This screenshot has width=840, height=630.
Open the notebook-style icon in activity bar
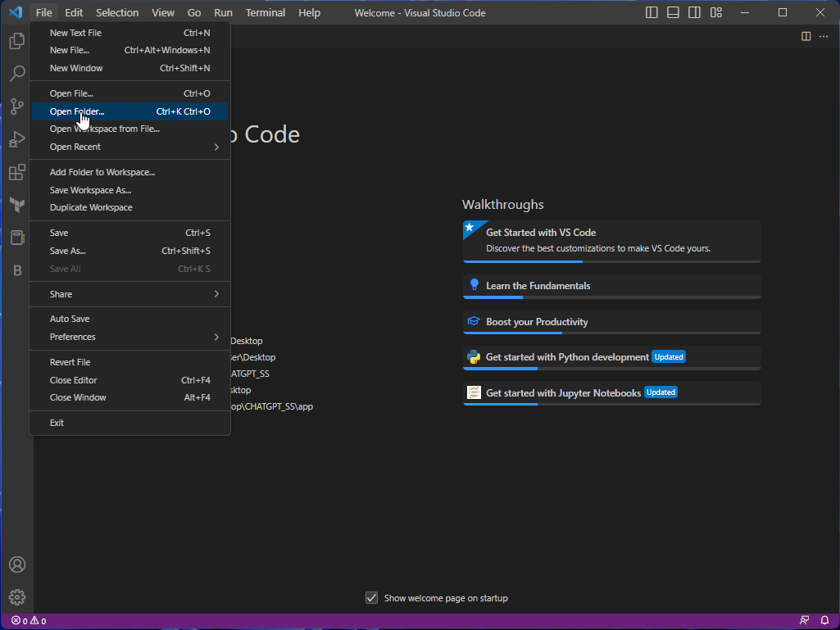[x=17, y=238]
